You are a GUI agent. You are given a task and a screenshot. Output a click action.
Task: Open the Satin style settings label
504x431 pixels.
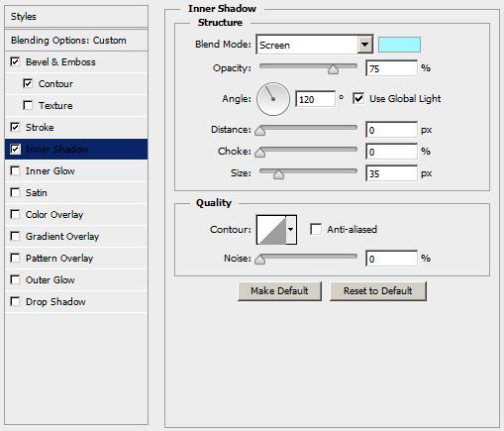(x=37, y=193)
